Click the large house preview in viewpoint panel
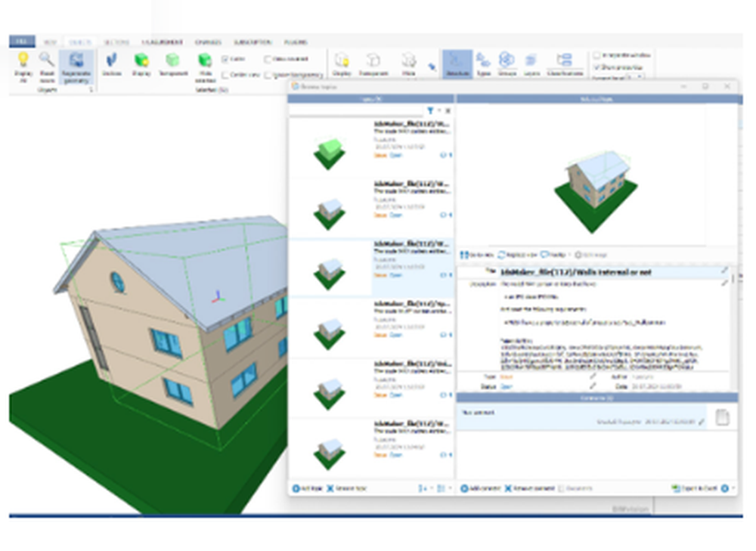Screen dimensions: 756x551 tap(596, 190)
